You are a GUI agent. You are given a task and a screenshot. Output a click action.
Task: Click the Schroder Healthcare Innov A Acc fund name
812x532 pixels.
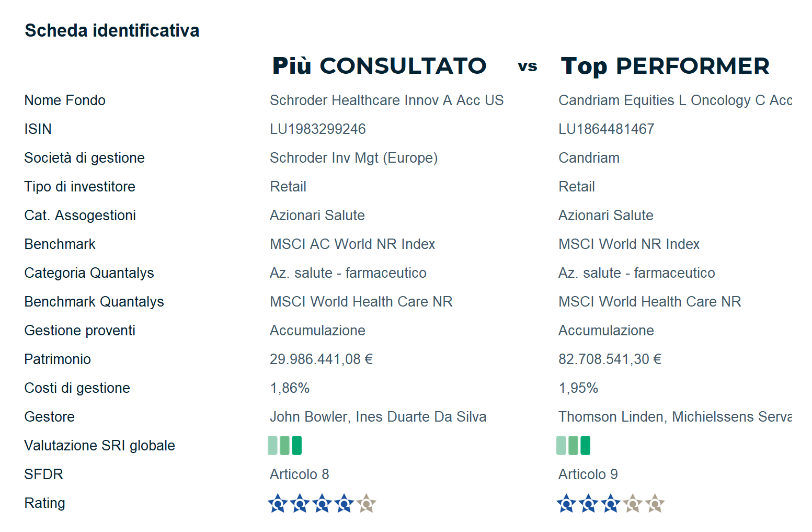click(386, 100)
